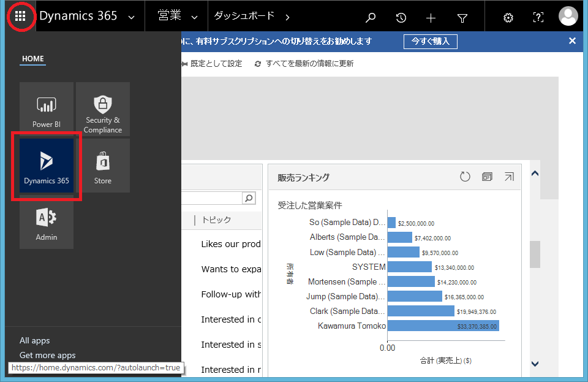The image size is (588, 382).
Task: Click the 受注した営業案件 subtitle
Action: coord(310,205)
